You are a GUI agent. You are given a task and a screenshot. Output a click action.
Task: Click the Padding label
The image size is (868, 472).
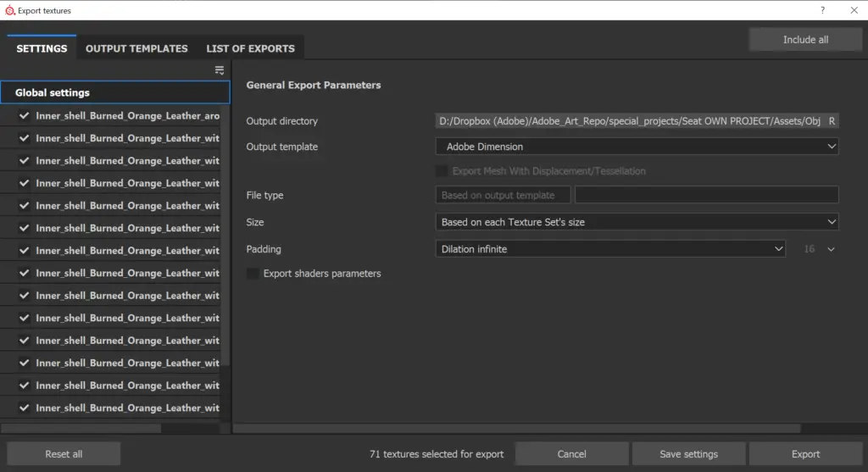264,249
